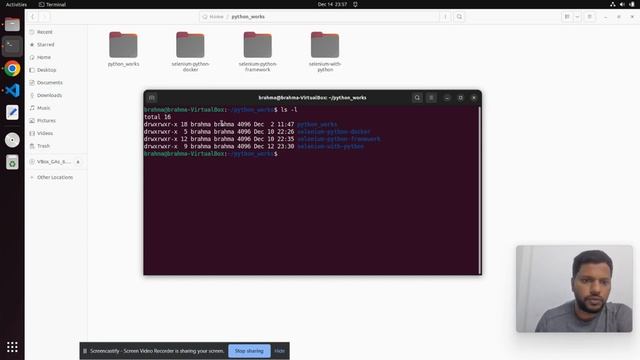Click python_works in the Files path bar
The image size is (640, 360).
(x=248, y=17)
